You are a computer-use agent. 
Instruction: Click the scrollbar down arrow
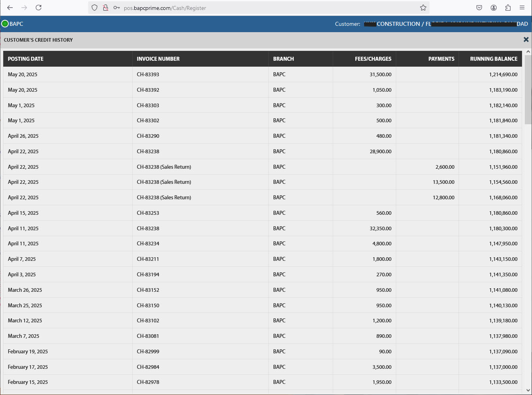pyautogui.click(x=528, y=390)
